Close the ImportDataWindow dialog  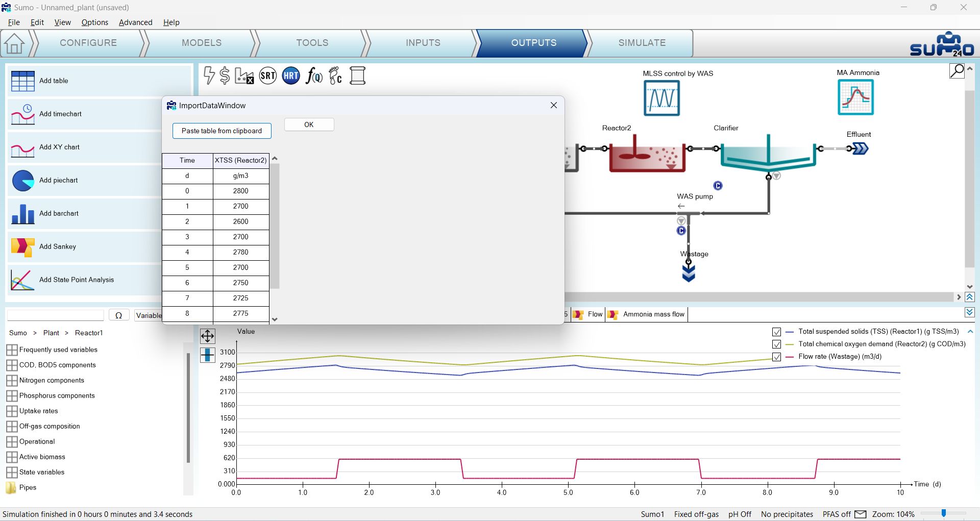(x=554, y=105)
